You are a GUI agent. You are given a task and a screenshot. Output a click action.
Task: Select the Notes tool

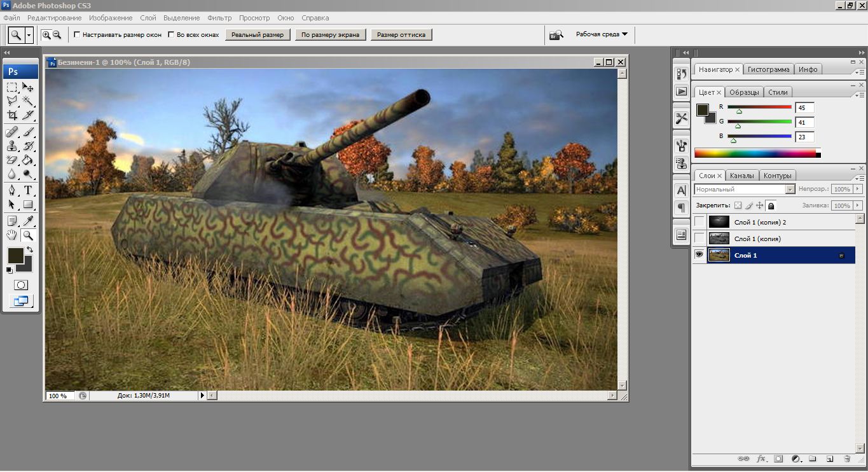(x=12, y=221)
